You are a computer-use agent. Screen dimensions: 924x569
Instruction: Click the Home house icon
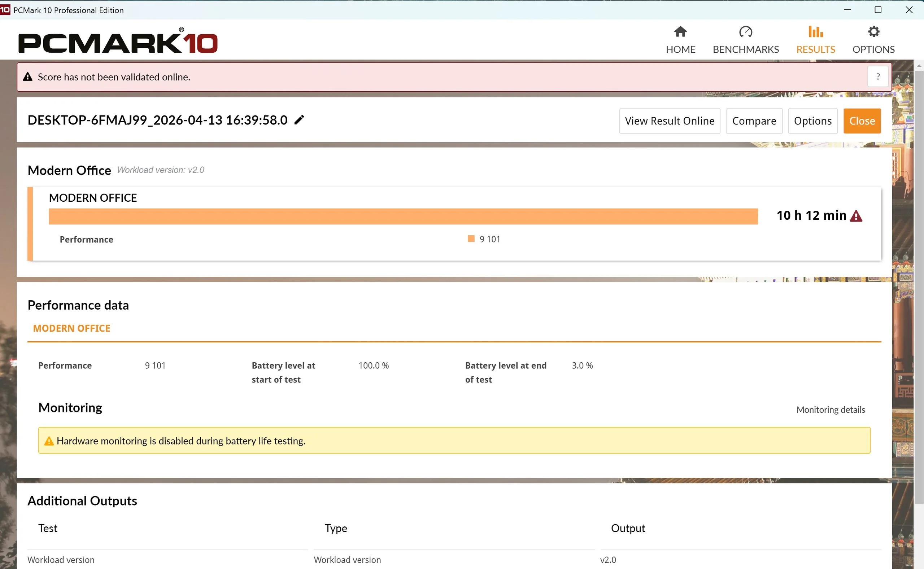[x=680, y=32]
